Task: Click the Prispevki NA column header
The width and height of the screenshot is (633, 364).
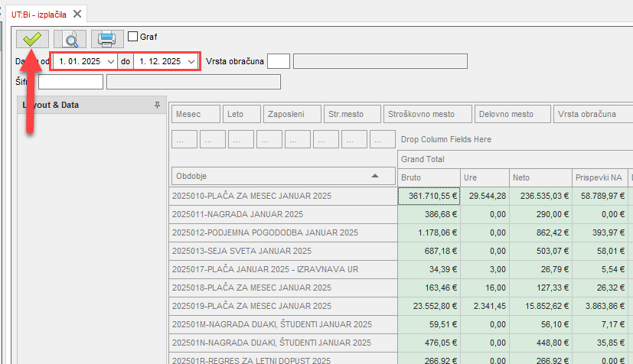Action: 600,177
